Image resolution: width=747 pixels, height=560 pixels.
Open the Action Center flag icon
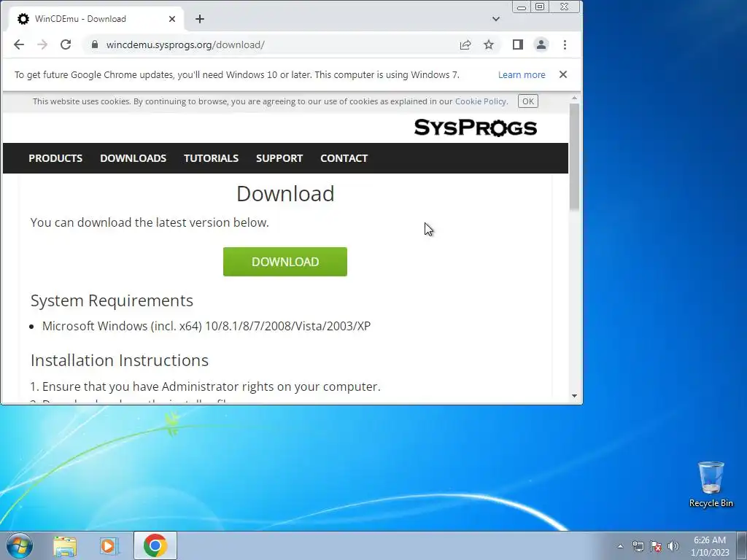(656, 546)
